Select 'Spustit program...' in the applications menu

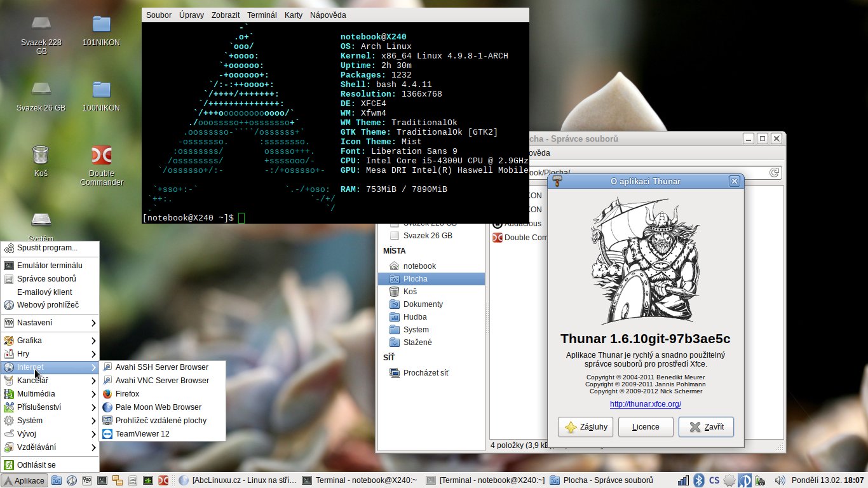[50, 247]
